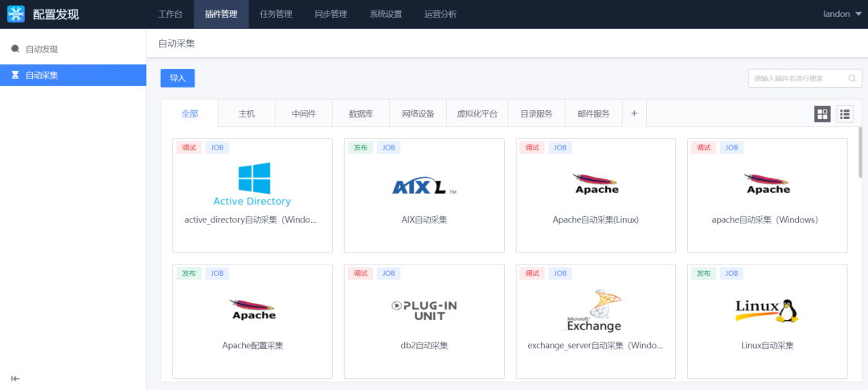The width and height of the screenshot is (868, 390).
Task: Click the Apache logo for Apache配置采集
Action: (252, 310)
